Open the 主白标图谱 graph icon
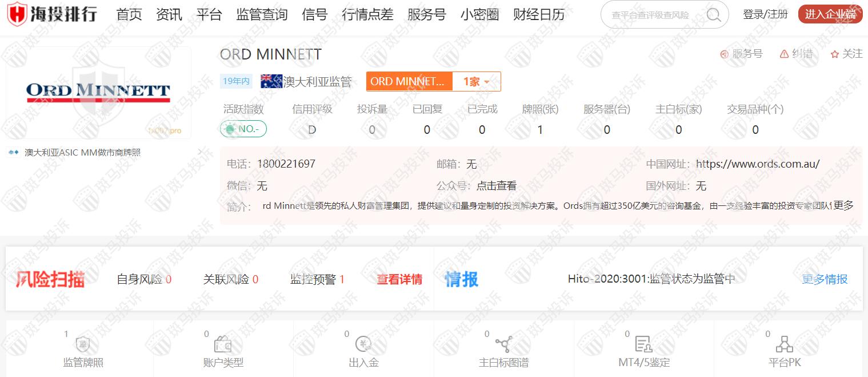This screenshot has width=868, height=377. 503,344
